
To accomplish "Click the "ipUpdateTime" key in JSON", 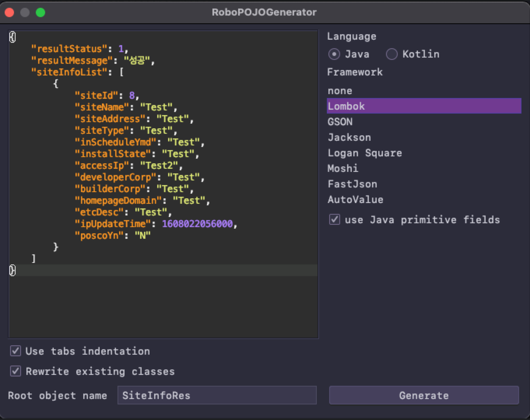I will click(x=113, y=224).
